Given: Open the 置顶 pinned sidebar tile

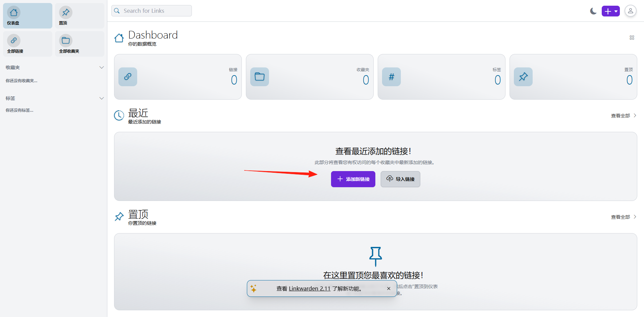Looking at the screenshot, I should coord(79,16).
